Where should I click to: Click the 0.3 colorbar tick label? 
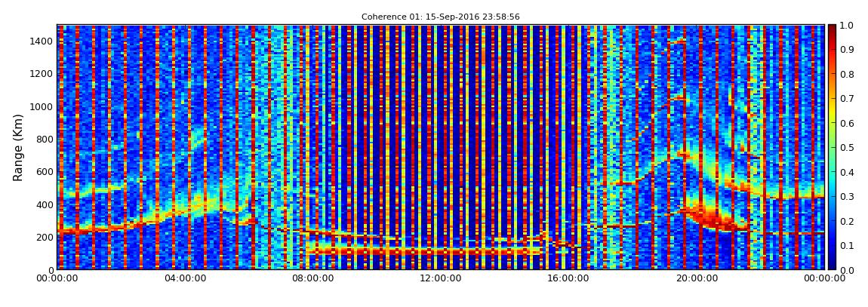tap(848, 196)
